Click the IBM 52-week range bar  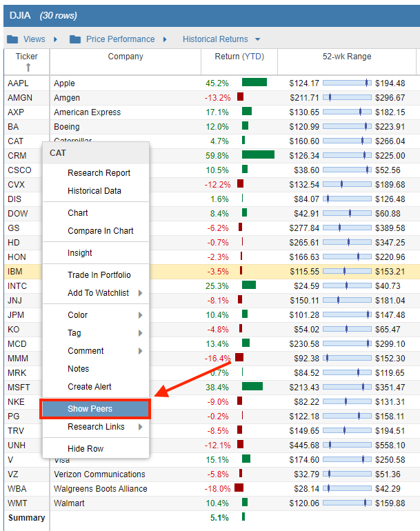point(347,271)
